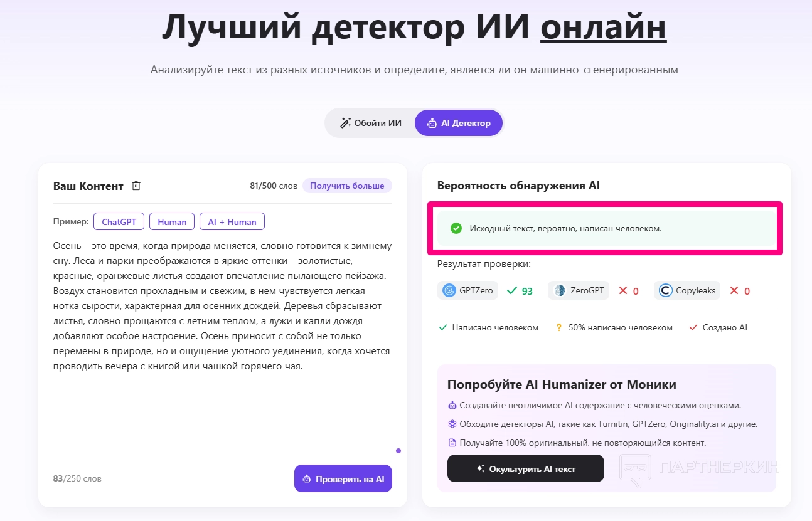The height and width of the screenshot is (521, 812).
Task: Load the AI + Human example
Action: [x=232, y=221]
